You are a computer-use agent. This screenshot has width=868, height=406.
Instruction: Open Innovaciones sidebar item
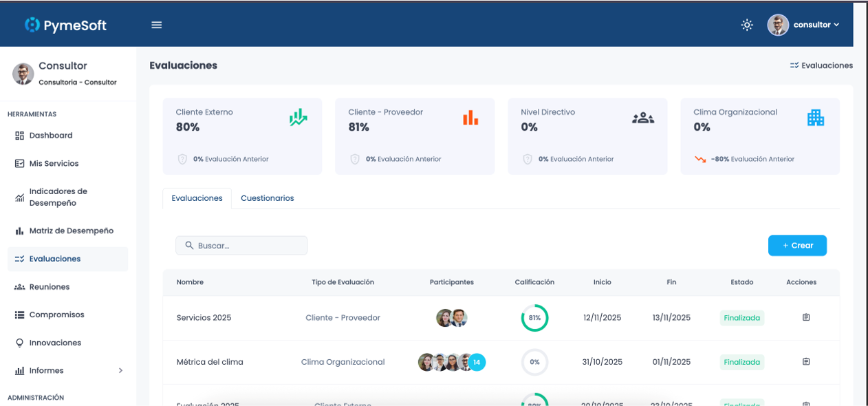coord(55,343)
